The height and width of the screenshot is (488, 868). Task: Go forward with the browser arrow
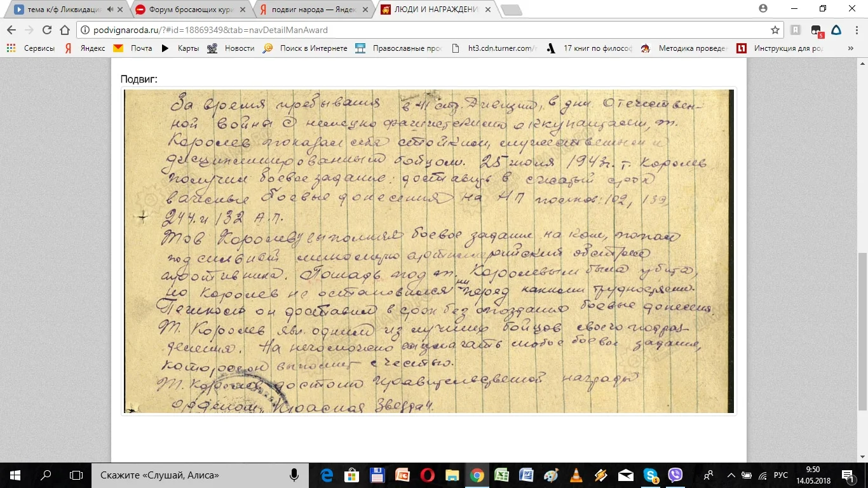pos(29,30)
